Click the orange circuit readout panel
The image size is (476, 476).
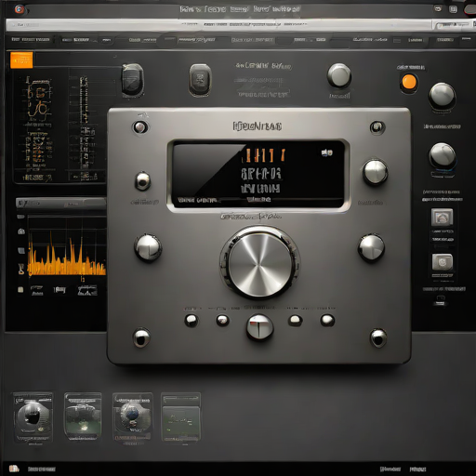point(59,126)
